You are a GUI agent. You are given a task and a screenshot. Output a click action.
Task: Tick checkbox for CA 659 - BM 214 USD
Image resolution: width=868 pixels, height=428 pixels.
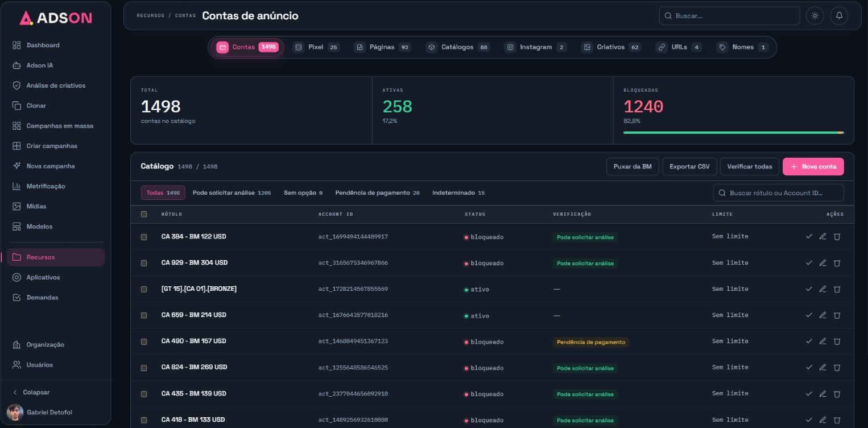coord(144,315)
